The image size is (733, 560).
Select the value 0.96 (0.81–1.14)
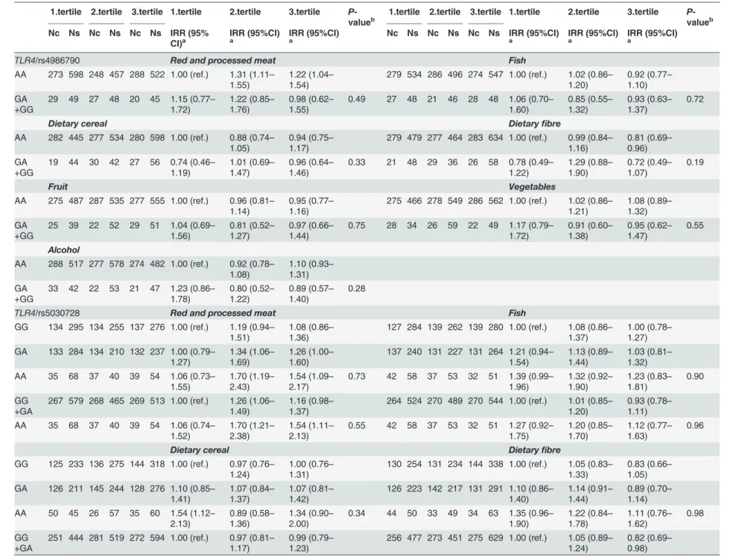pyautogui.click(x=252, y=206)
